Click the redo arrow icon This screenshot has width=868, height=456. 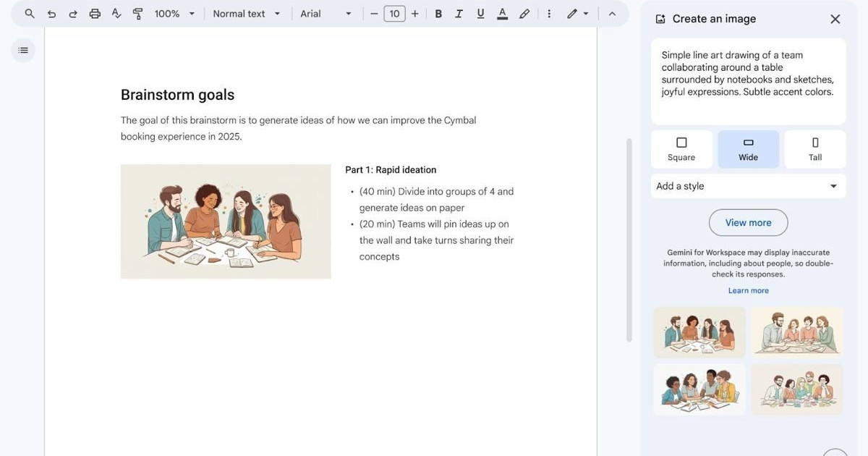[x=73, y=14]
